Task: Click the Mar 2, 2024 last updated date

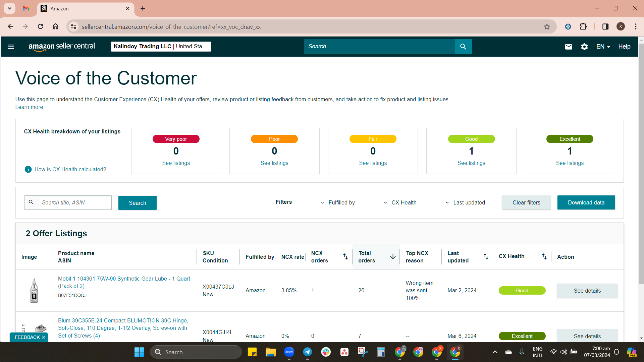Action: click(x=462, y=291)
